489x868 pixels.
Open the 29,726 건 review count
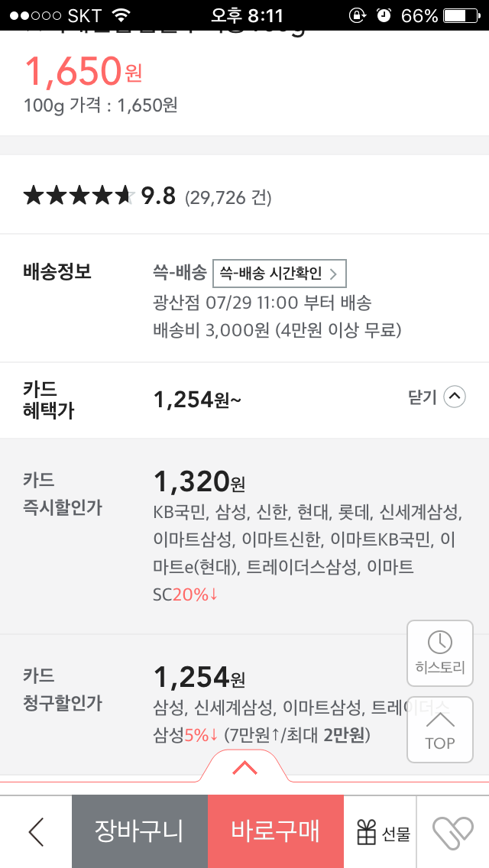pos(228,198)
